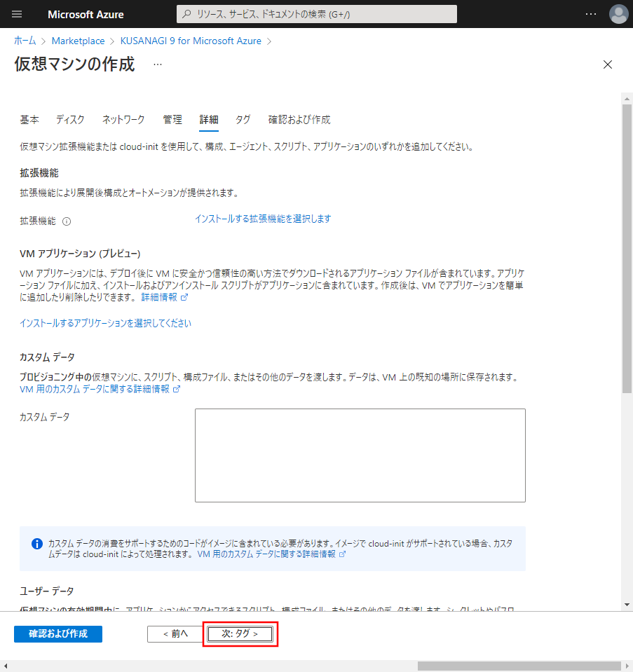The width and height of the screenshot is (633, 672).
Task: Click インストールするアプリケーションを選択してください link
Action: 105,323
